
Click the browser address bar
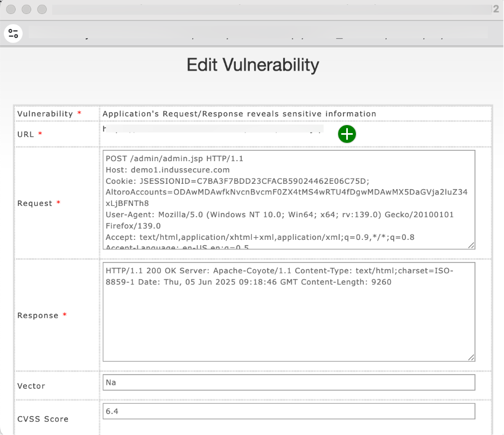[x=258, y=33]
